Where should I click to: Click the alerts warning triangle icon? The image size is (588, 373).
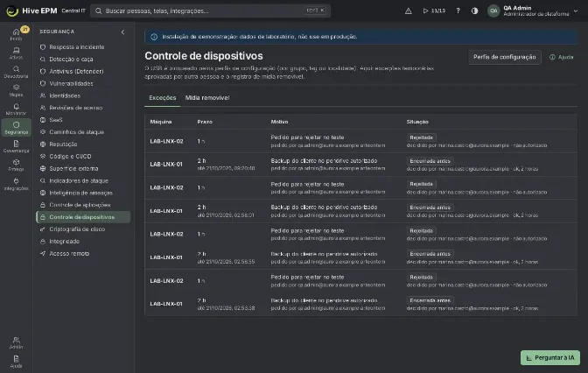409,11
